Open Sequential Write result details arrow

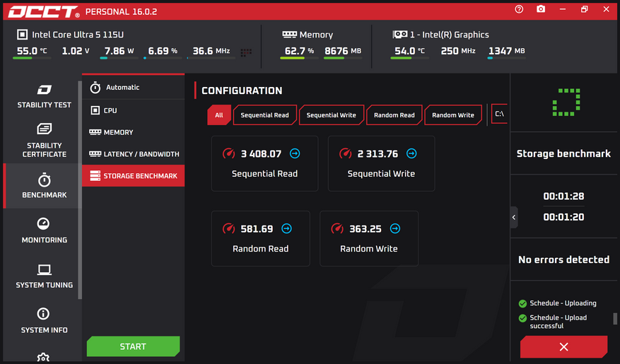pyautogui.click(x=411, y=153)
